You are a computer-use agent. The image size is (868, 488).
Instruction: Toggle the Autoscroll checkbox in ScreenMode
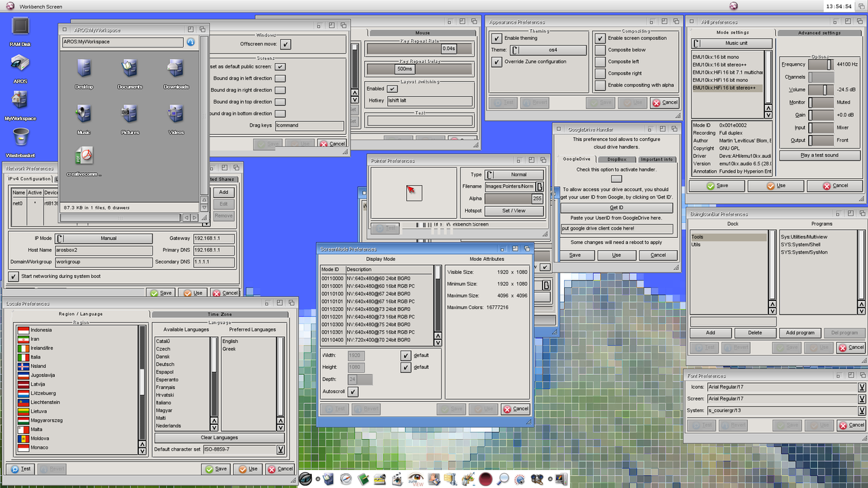[x=353, y=392]
